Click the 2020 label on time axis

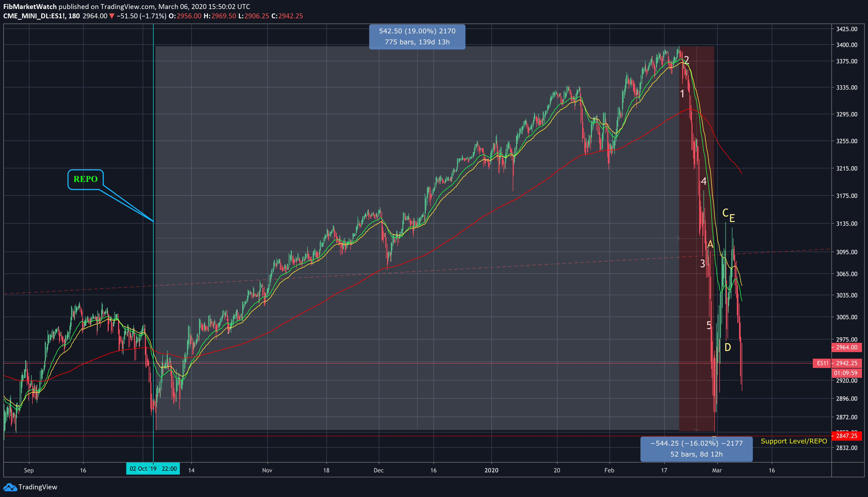tap(491, 470)
